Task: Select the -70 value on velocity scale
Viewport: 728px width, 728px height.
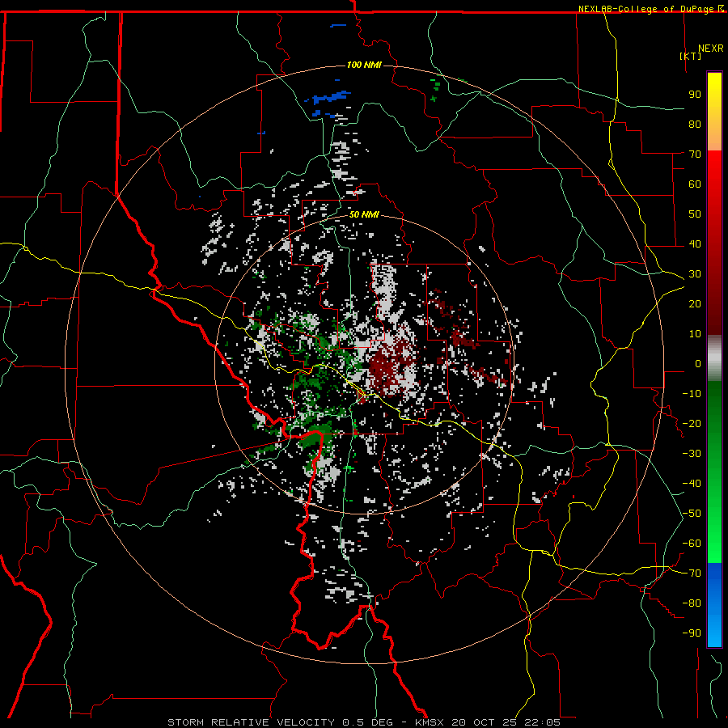Action: click(x=692, y=574)
